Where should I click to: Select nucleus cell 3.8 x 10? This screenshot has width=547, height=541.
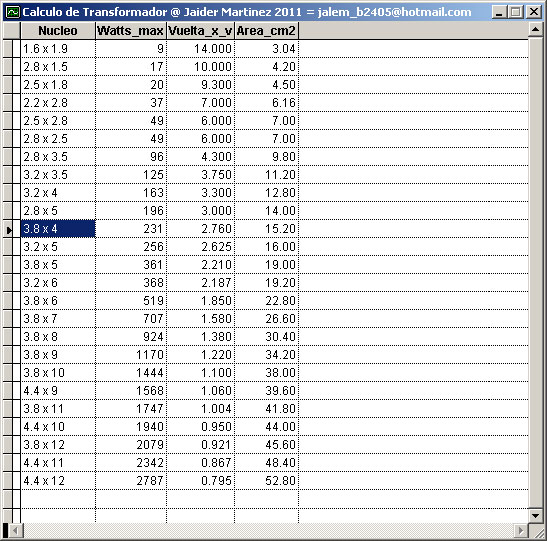tap(58, 373)
